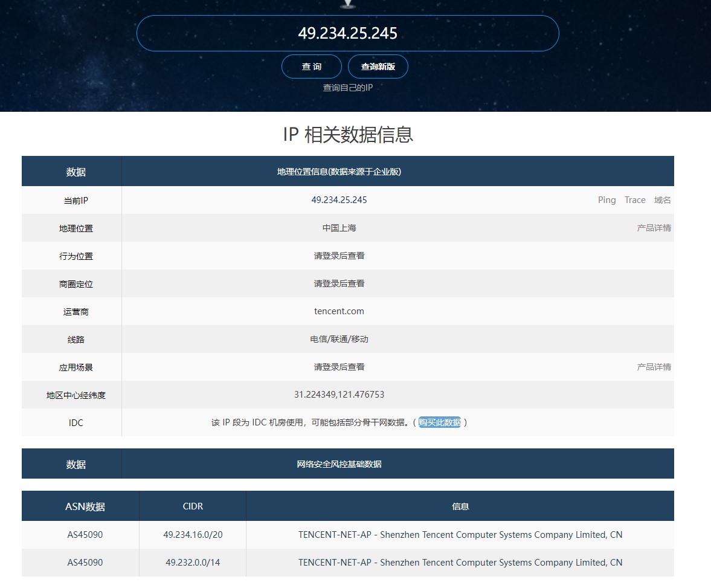The image size is (711, 588).
Task: Click the IP address search input field
Action: (347, 33)
